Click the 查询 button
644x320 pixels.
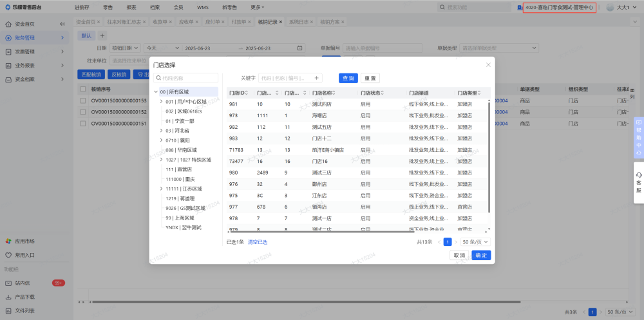point(348,78)
